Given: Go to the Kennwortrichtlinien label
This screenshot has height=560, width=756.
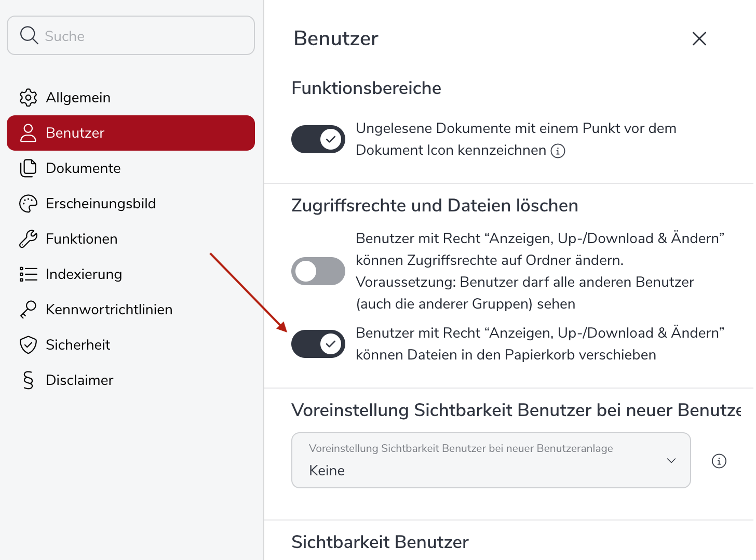Looking at the screenshot, I should [x=109, y=310].
